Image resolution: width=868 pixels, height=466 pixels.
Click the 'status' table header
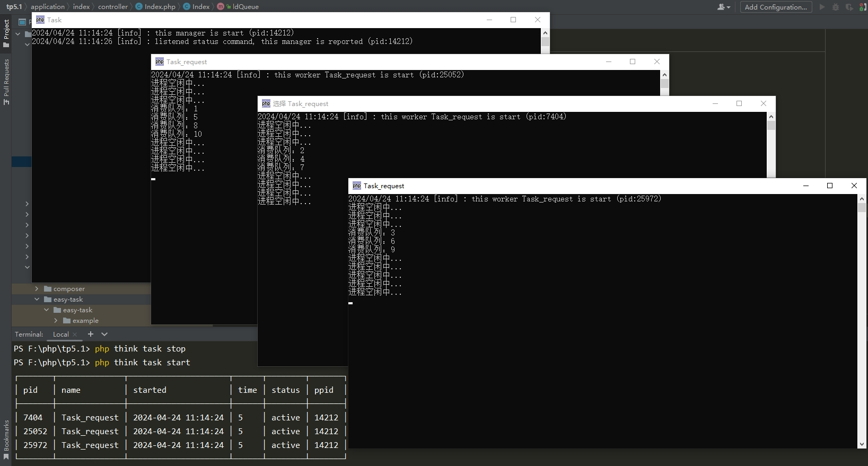(286, 390)
